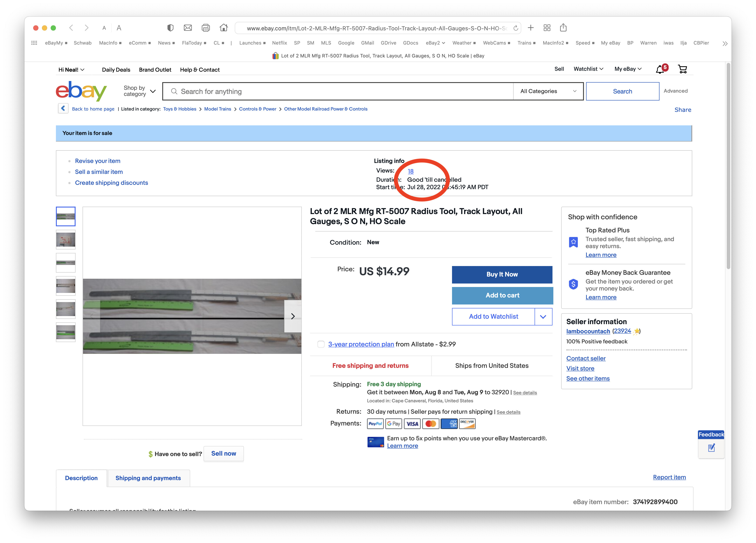The height and width of the screenshot is (543, 756).
Task: Click the Share icon link
Action: click(683, 109)
